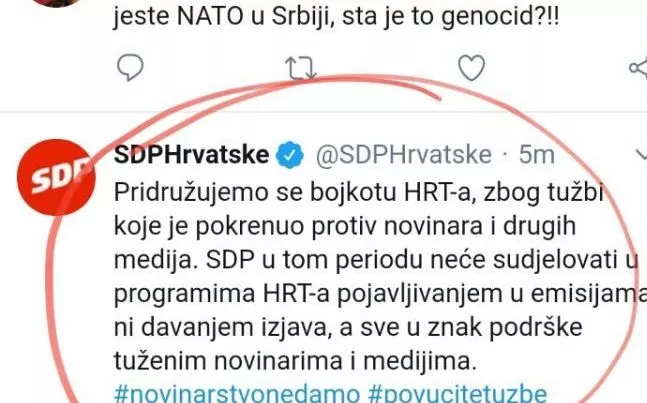The width and height of the screenshot is (647, 403).
Task: Retweet the NATO u Srbiji tweet
Action: point(301,68)
